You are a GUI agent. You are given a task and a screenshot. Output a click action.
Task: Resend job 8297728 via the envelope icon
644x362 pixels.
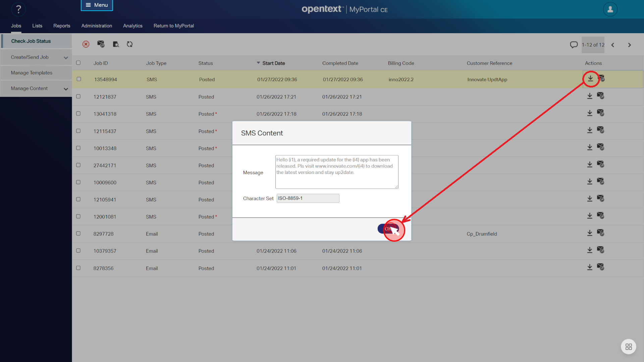[601, 233]
